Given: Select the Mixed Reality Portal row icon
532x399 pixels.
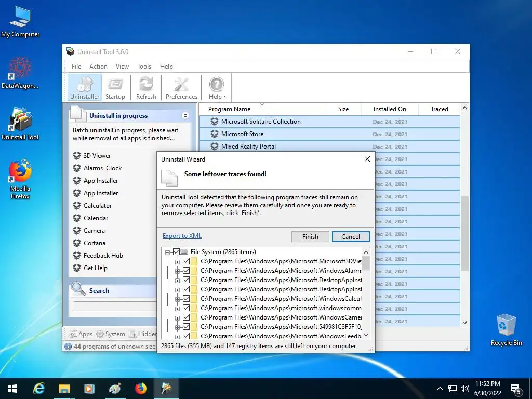Looking at the screenshot, I should [214, 147].
